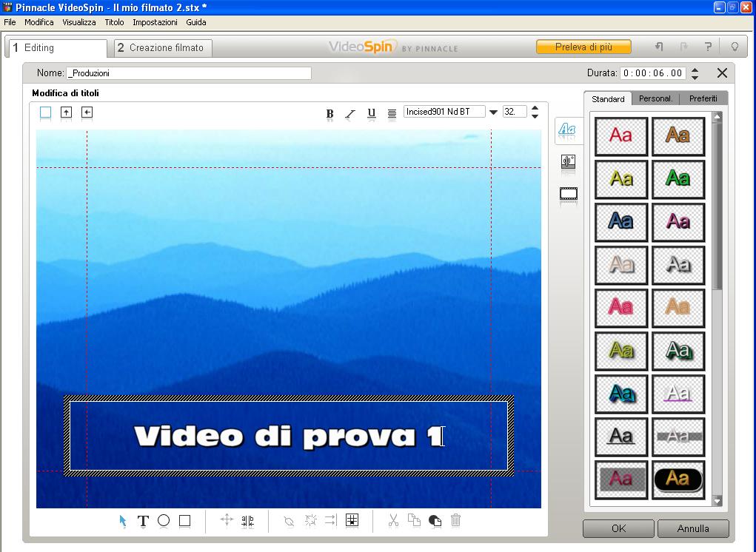Viewport: 756px width, 552px height.
Task: Apply the underlined black Aa look
Action: click(621, 437)
